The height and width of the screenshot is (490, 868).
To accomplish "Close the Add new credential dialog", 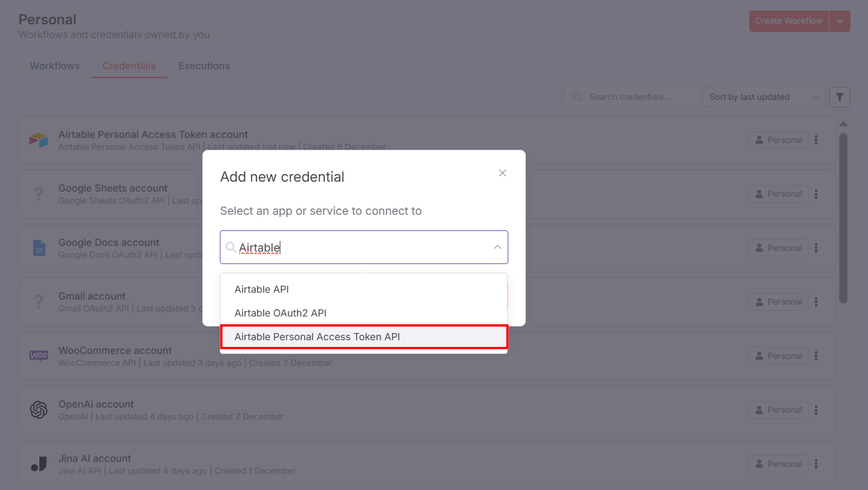I will (x=503, y=173).
